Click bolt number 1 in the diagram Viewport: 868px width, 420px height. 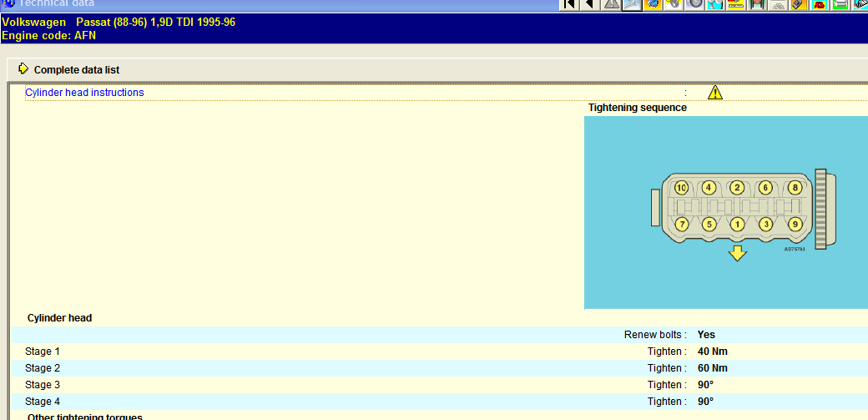(737, 224)
